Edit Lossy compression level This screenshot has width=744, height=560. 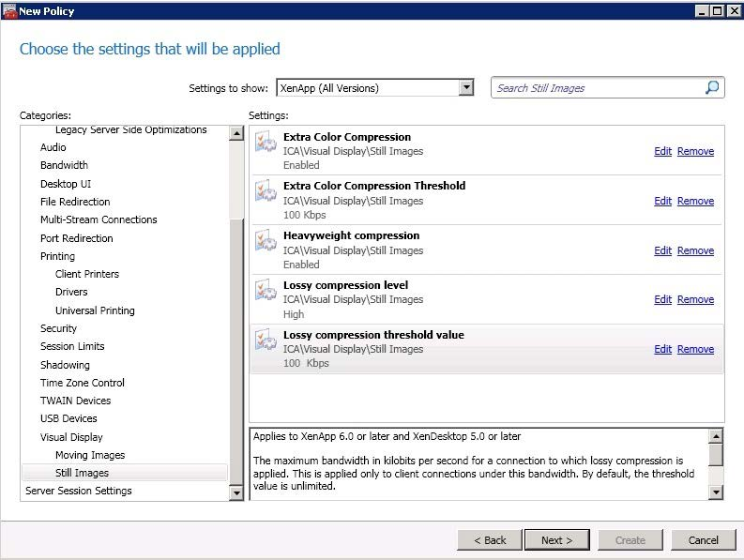pos(662,299)
